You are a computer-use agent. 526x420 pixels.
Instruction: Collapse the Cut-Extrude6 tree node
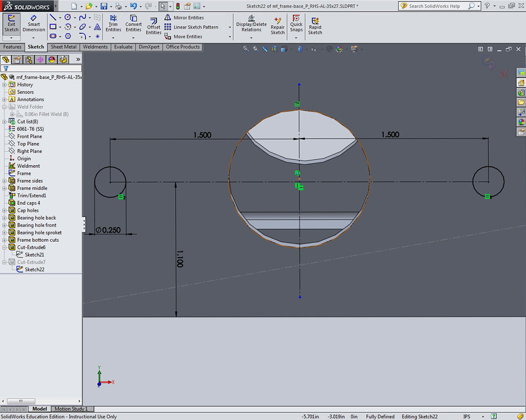point(5,247)
